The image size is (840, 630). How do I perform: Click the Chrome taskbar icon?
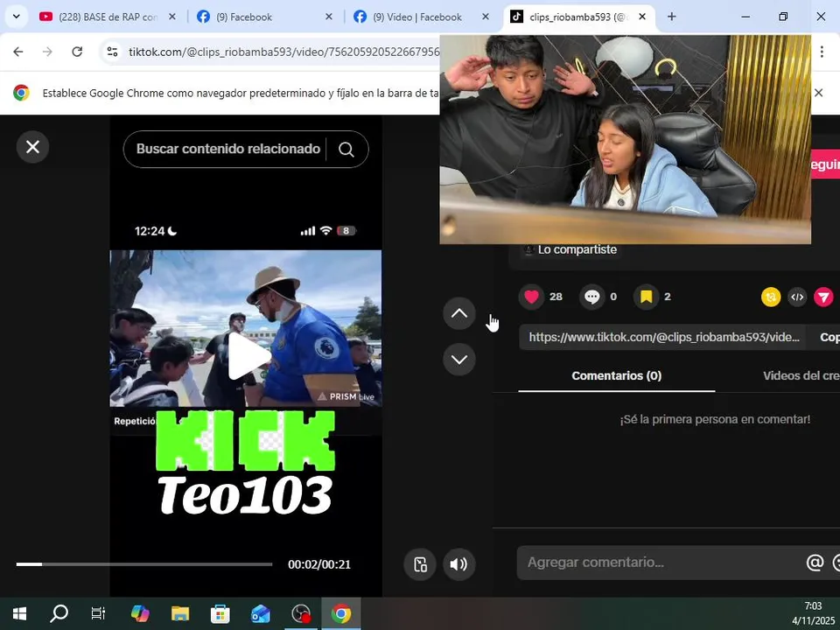(x=341, y=613)
